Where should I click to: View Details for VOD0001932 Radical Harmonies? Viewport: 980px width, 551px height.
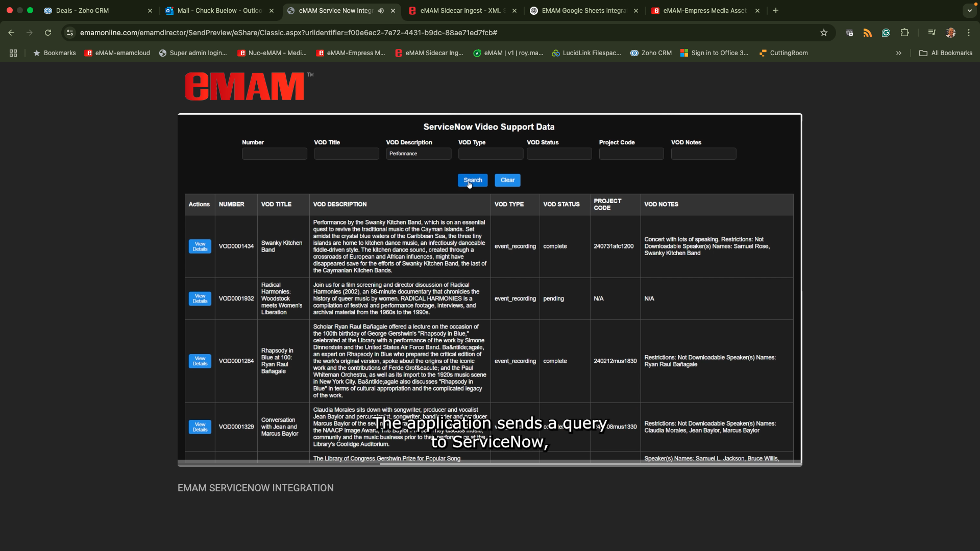200,298
